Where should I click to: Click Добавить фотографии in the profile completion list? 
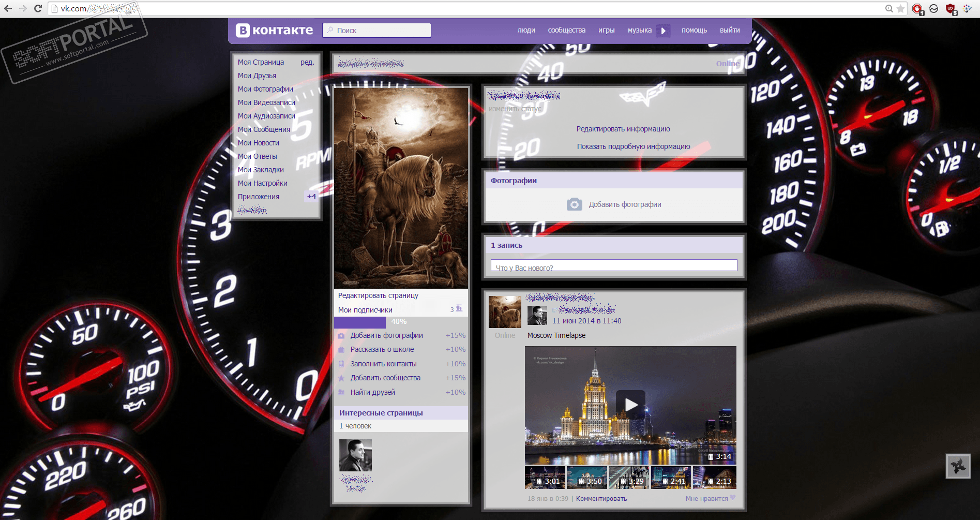point(387,335)
